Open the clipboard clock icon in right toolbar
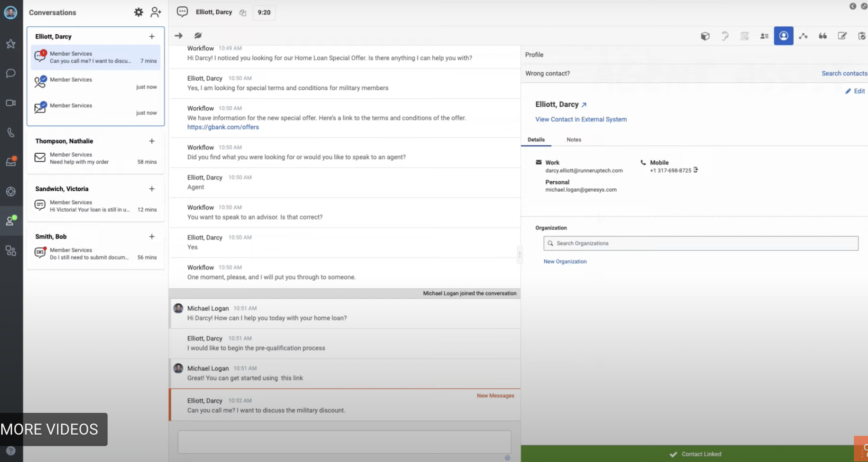The height and width of the screenshot is (462, 868). pyautogui.click(x=862, y=36)
